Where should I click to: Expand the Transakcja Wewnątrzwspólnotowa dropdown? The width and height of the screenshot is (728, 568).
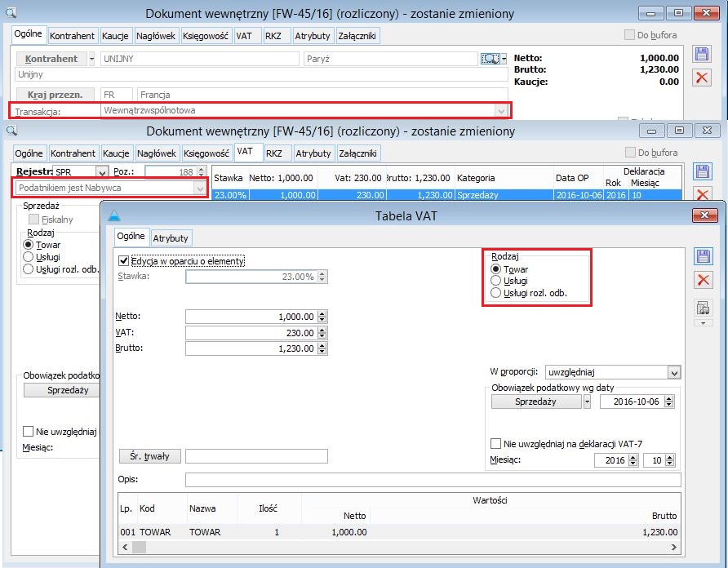coord(501,110)
